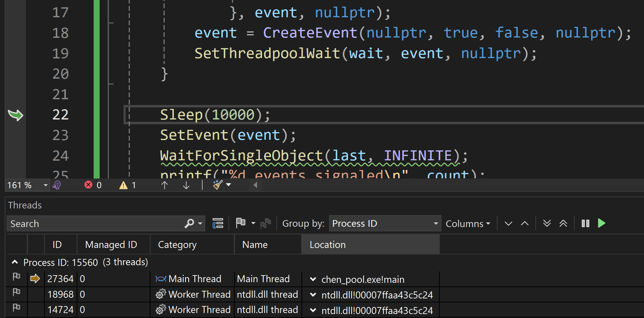This screenshot has height=318, width=644.
Task: Click the Search threads input field
Action: (x=96, y=224)
